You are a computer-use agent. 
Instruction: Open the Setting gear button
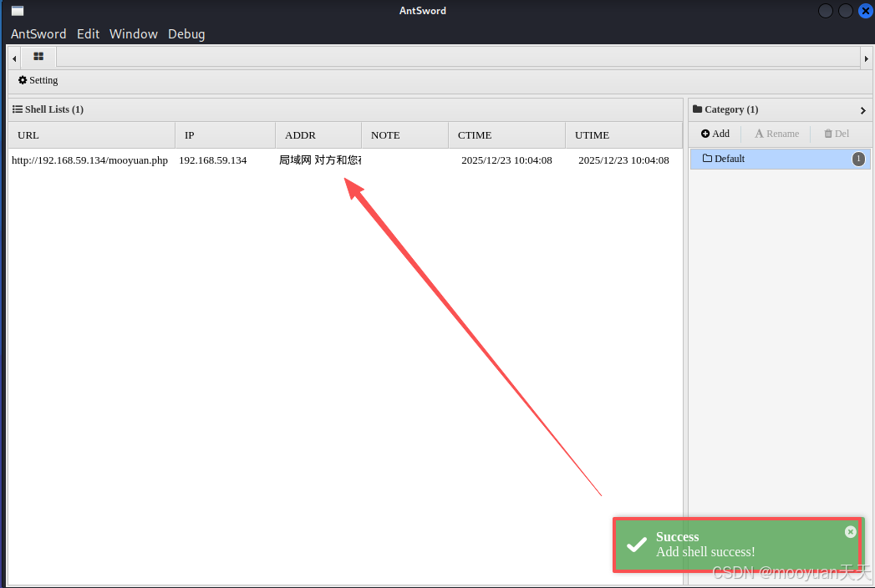click(x=38, y=80)
